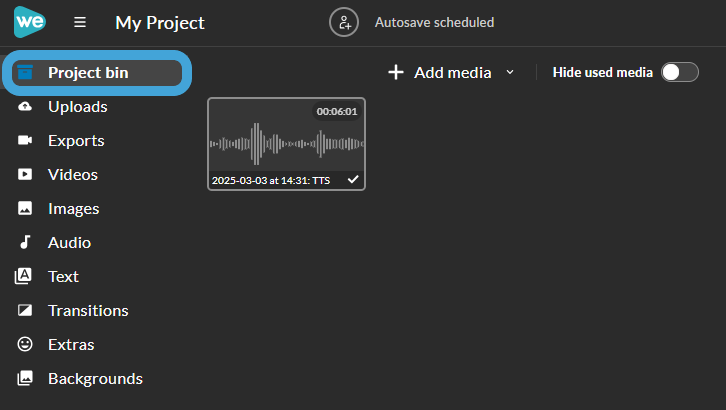
Task: Select the Project bin tab
Action: [x=97, y=73]
